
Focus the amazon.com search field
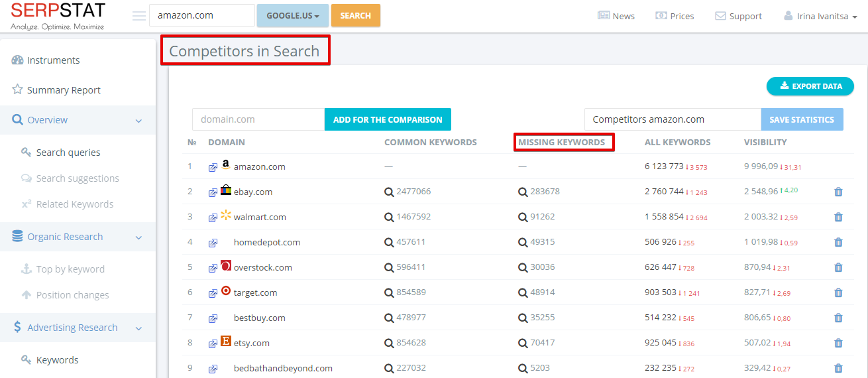click(202, 15)
